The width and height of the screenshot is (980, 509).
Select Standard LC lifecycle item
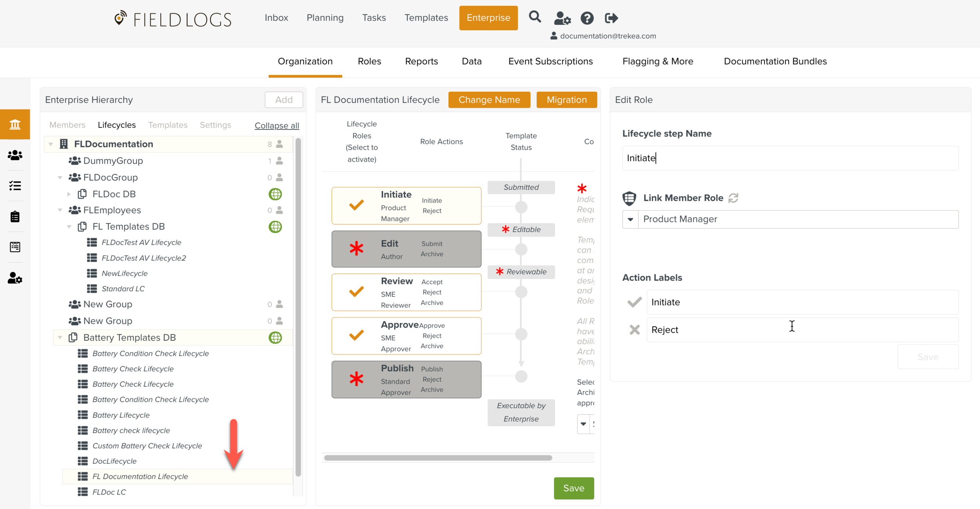pyautogui.click(x=123, y=289)
